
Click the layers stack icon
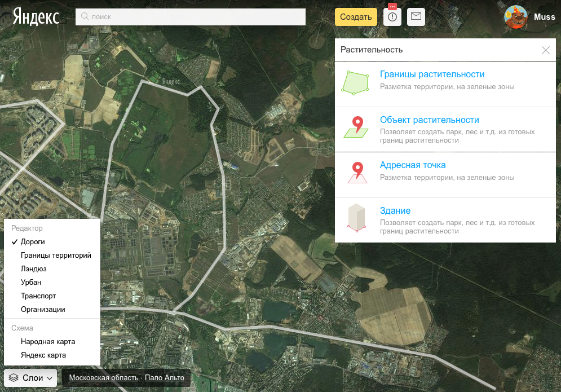[14, 378]
